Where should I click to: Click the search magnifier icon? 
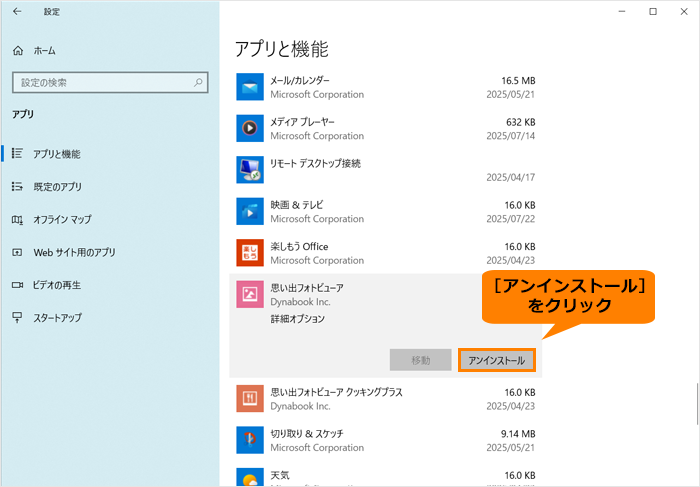[x=198, y=82]
